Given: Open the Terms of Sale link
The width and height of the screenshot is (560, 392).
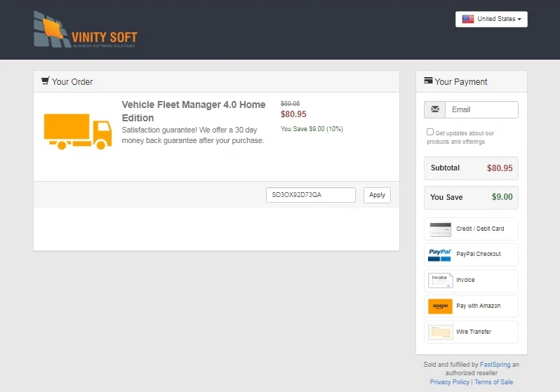Looking at the screenshot, I should 493,382.
